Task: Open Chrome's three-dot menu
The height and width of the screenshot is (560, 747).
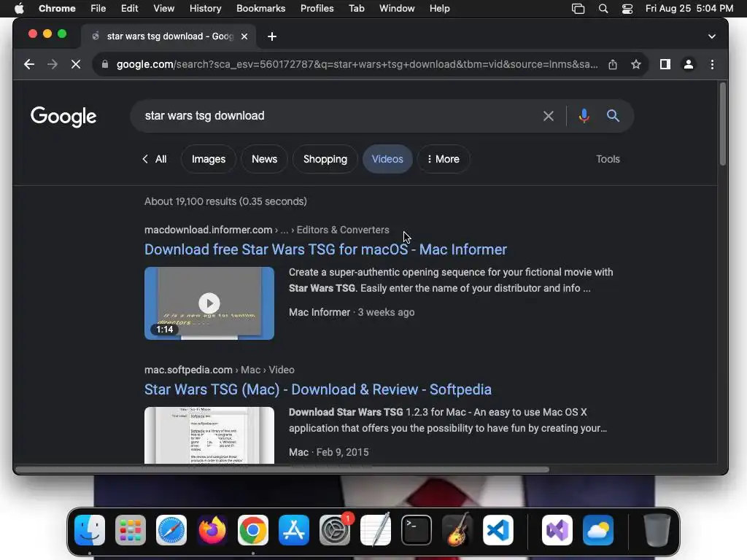Action: pos(712,64)
